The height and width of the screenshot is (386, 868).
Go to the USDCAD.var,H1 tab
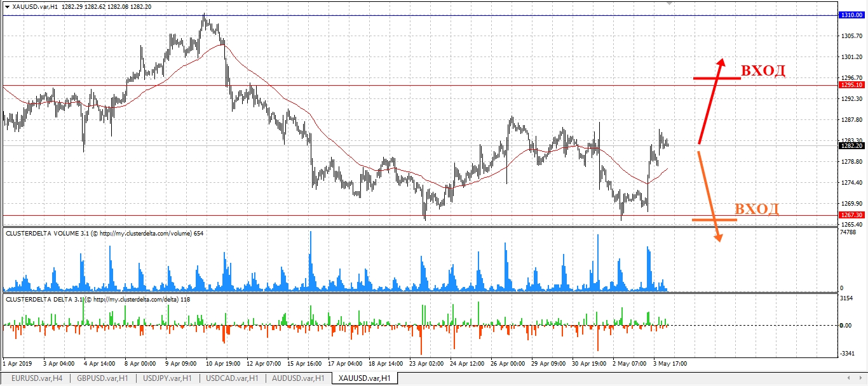tap(232, 378)
